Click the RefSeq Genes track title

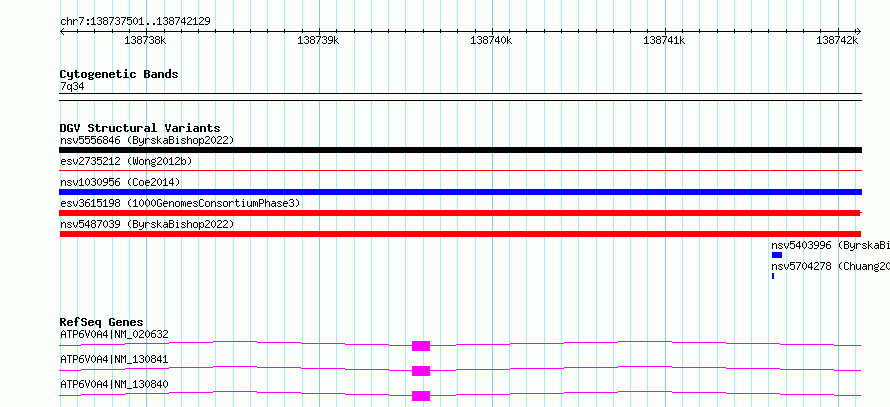[102, 322]
